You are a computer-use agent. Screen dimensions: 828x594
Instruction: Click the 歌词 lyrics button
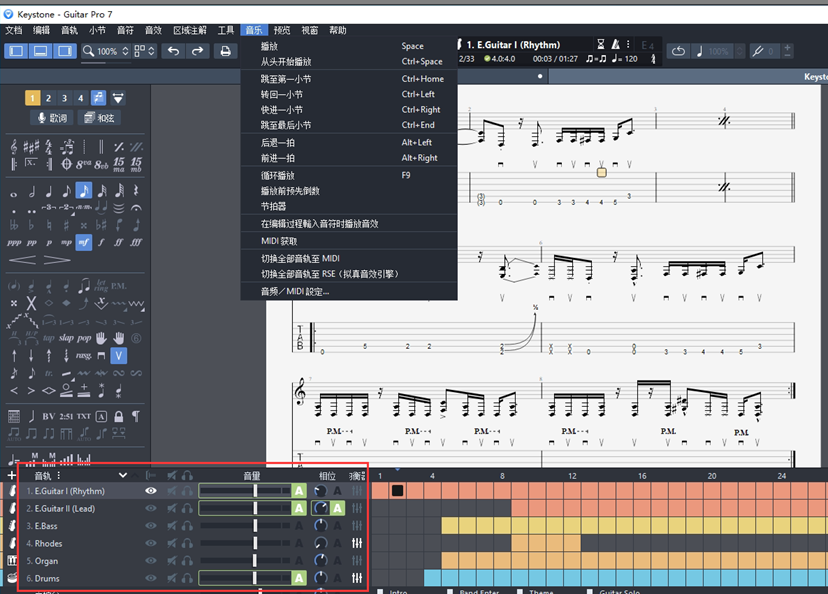[52, 118]
